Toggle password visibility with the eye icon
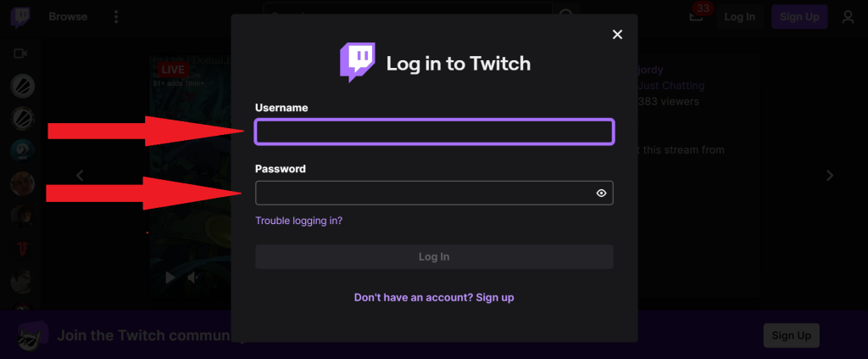Viewport: 868px width, 359px height. 601,194
